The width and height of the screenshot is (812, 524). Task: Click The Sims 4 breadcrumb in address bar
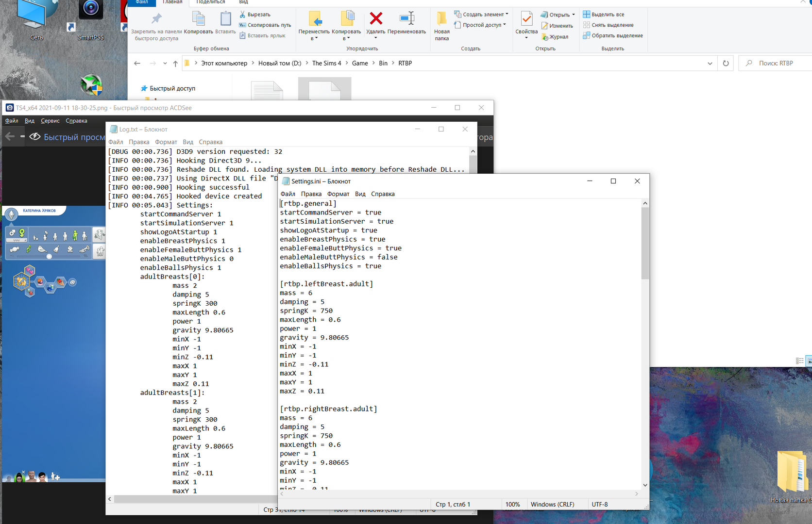coord(326,64)
